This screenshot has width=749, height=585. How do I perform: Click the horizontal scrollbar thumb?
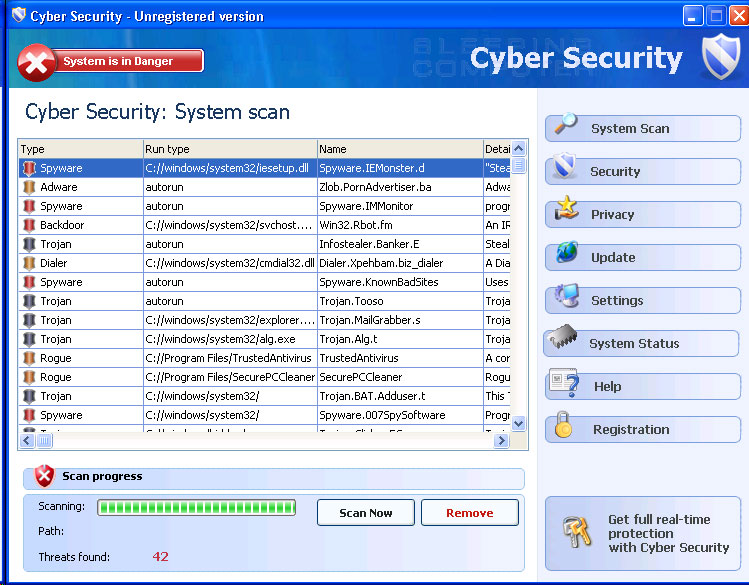(44, 440)
